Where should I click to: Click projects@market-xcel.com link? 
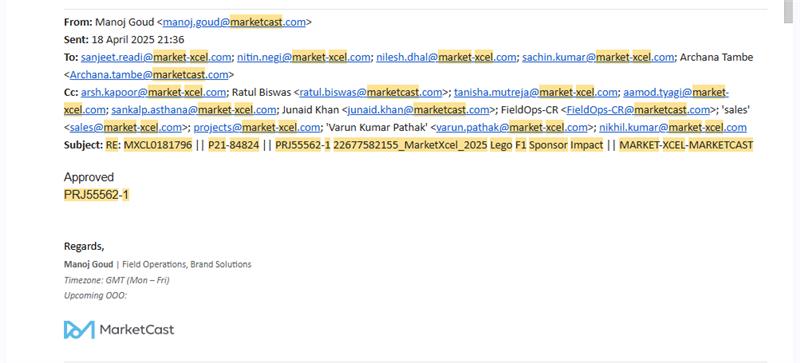[257, 127]
